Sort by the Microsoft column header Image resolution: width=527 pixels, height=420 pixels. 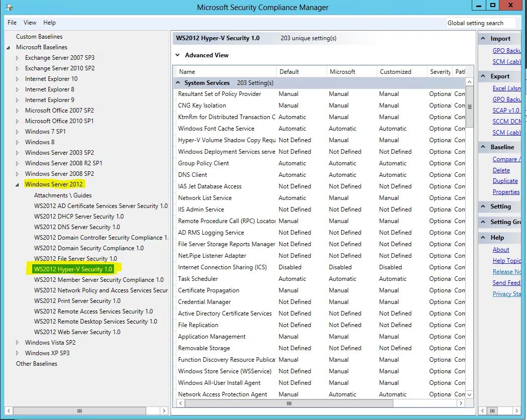[352, 71]
